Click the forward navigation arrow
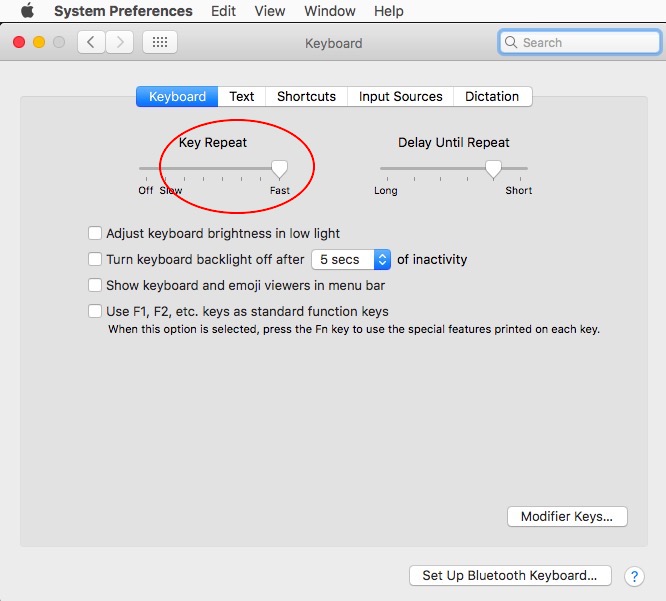 pos(120,43)
